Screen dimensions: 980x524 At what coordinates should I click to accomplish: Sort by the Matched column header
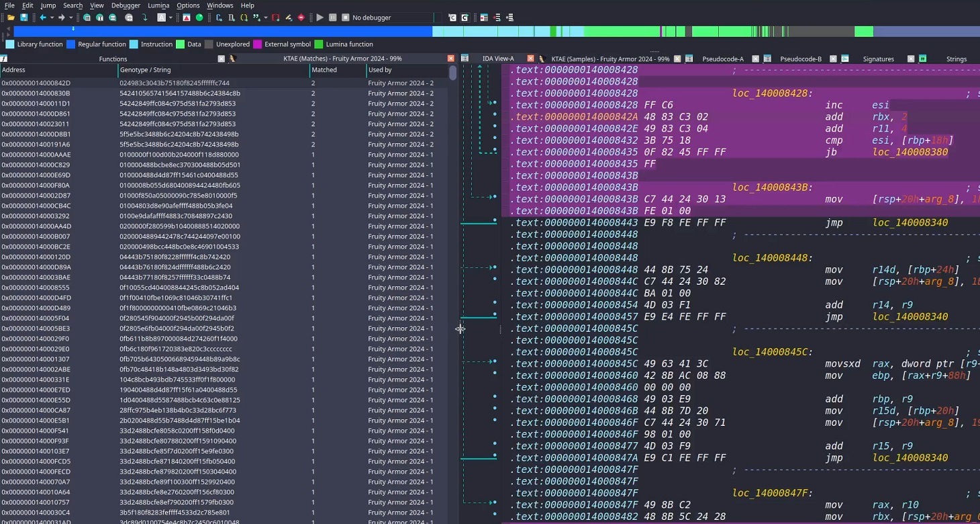(x=324, y=70)
